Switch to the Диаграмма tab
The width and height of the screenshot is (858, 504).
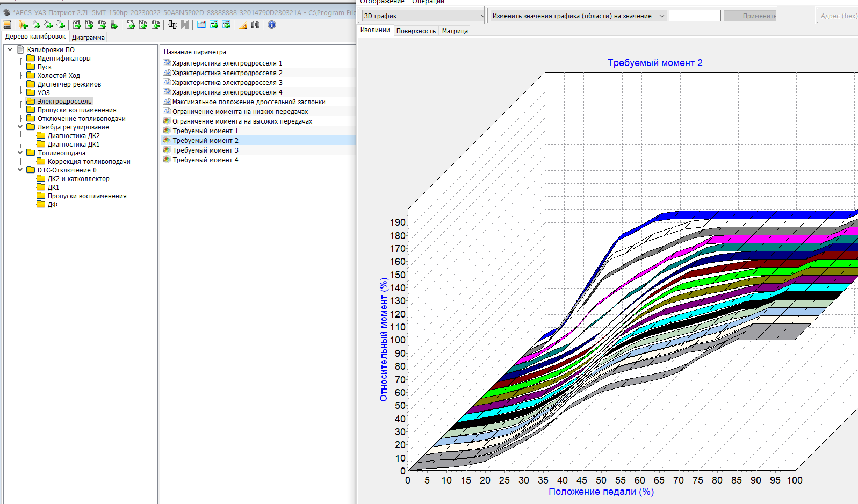88,38
